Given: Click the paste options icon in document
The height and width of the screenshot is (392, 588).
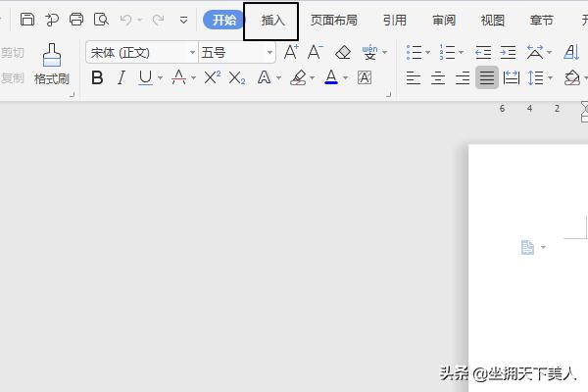Looking at the screenshot, I should 527,248.
